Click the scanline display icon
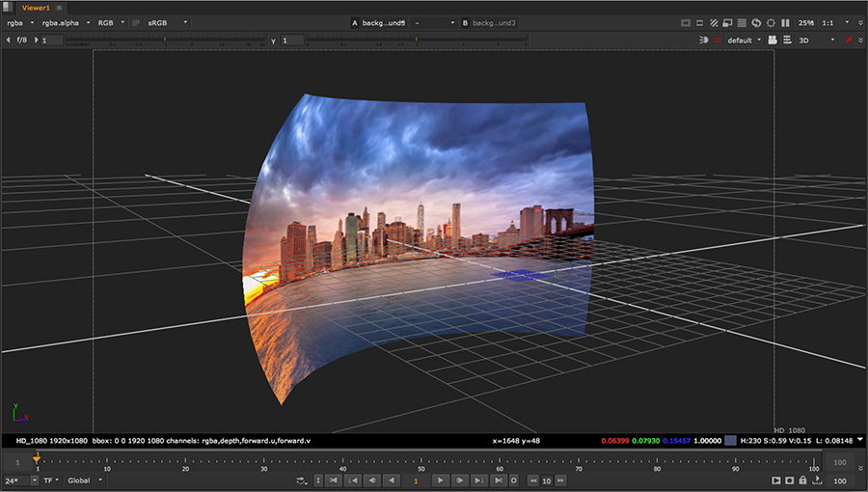The image size is (868, 492). pyautogui.click(x=742, y=22)
